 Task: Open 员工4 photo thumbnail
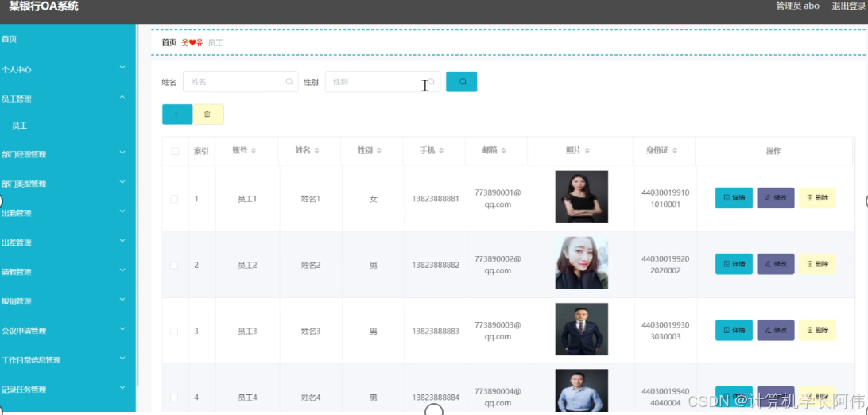(581, 390)
